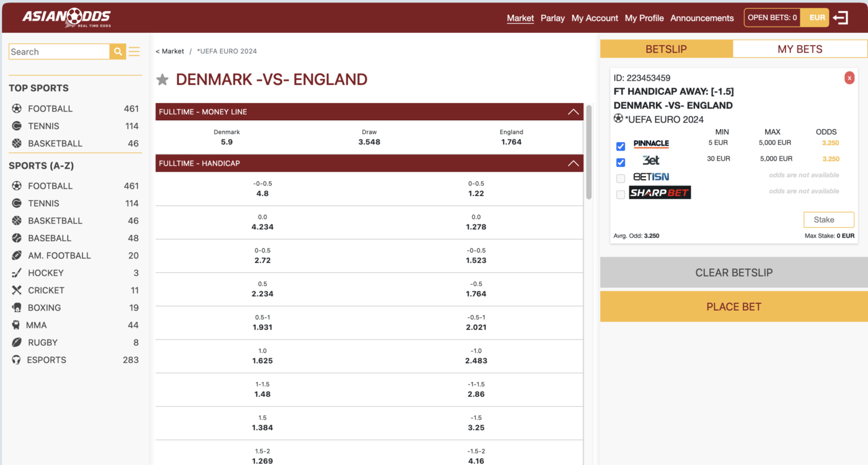This screenshot has height=465, width=868.
Task: Select the Football sport icon in sidebar
Action: (16, 108)
